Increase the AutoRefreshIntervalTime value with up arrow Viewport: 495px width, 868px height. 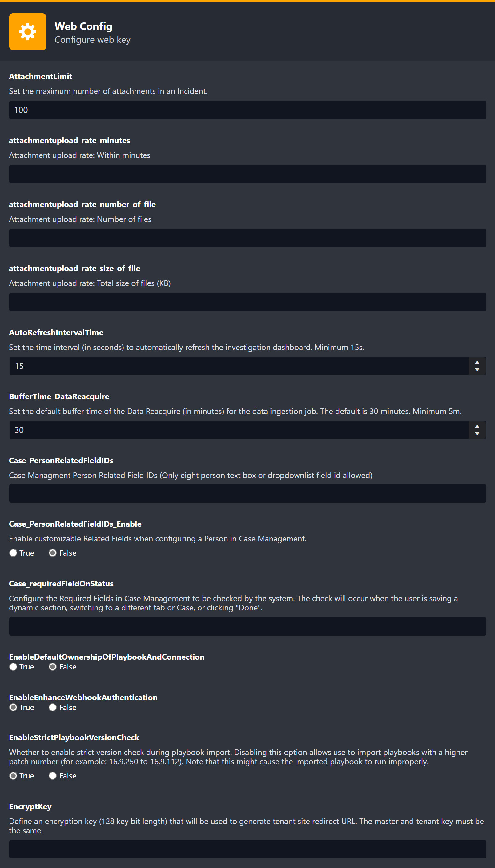tap(477, 362)
